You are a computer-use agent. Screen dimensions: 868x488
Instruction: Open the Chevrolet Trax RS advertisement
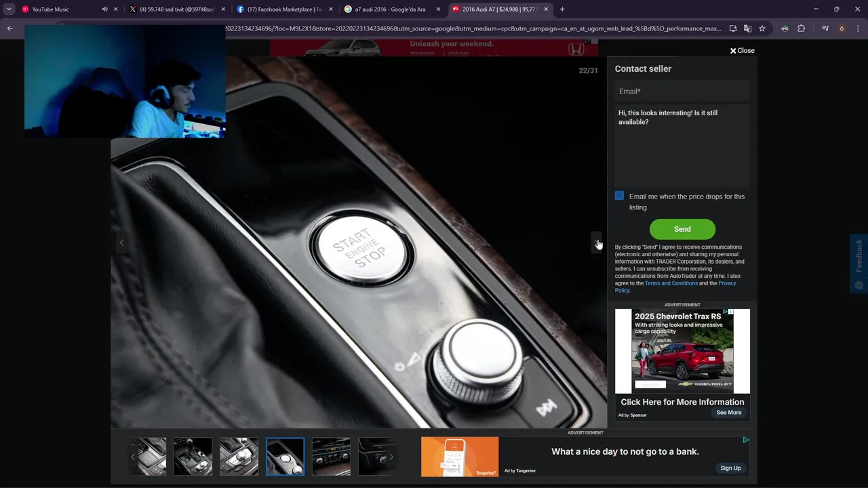(x=682, y=351)
